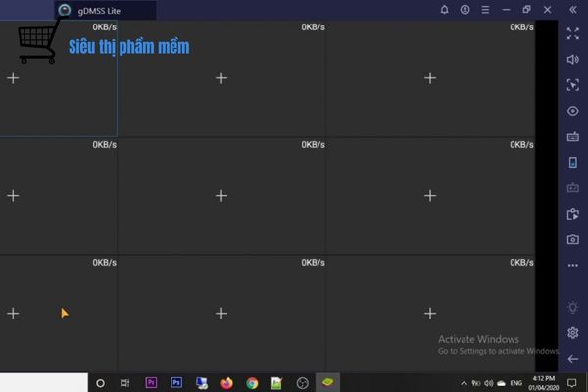Screen dimensions: 588x392
Task: Collapse the side toolbar with double chevron
Action: 573,10
